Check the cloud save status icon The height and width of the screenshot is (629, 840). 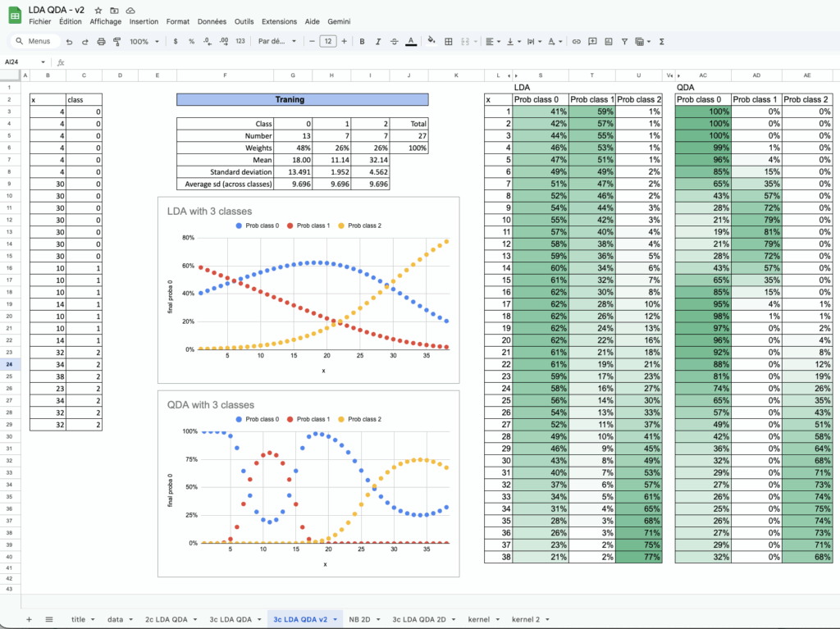click(x=130, y=10)
